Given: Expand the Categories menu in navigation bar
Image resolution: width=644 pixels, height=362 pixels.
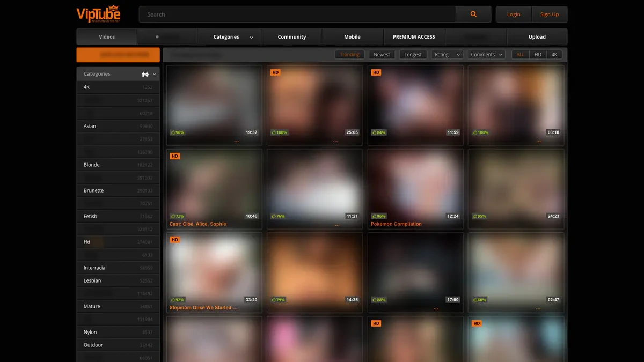Looking at the screenshot, I should 233,37.
